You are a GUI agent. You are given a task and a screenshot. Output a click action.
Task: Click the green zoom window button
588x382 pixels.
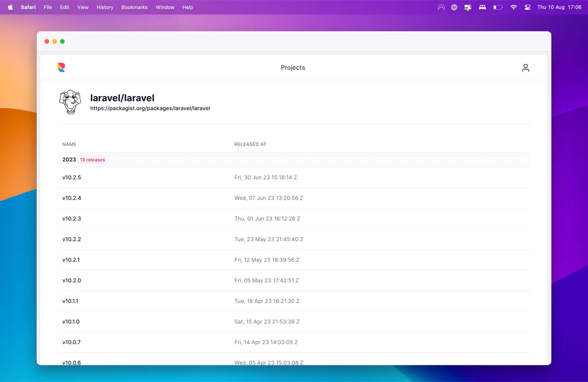tap(63, 41)
